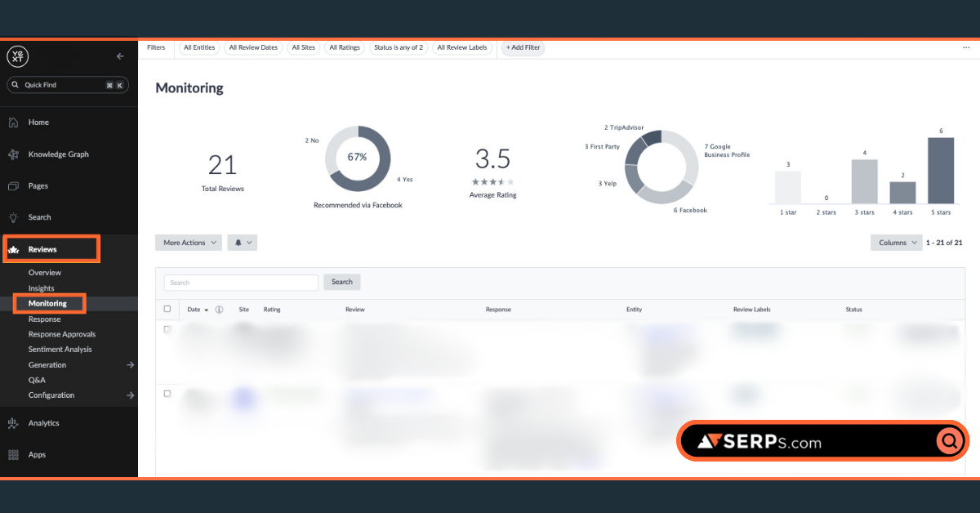The width and height of the screenshot is (980, 513).
Task: Tick the second review row checkbox
Action: [167, 394]
